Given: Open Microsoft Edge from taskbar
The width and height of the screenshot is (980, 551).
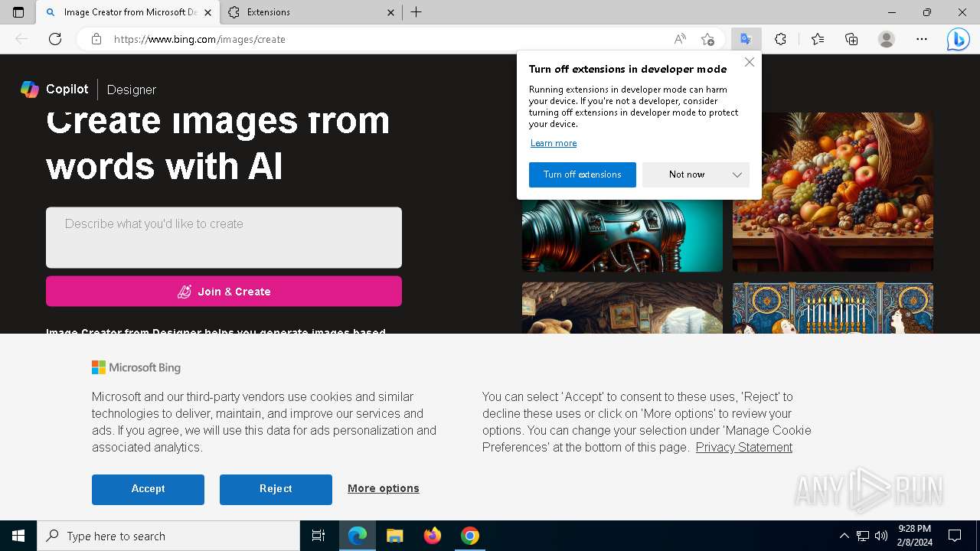Looking at the screenshot, I should [358, 536].
